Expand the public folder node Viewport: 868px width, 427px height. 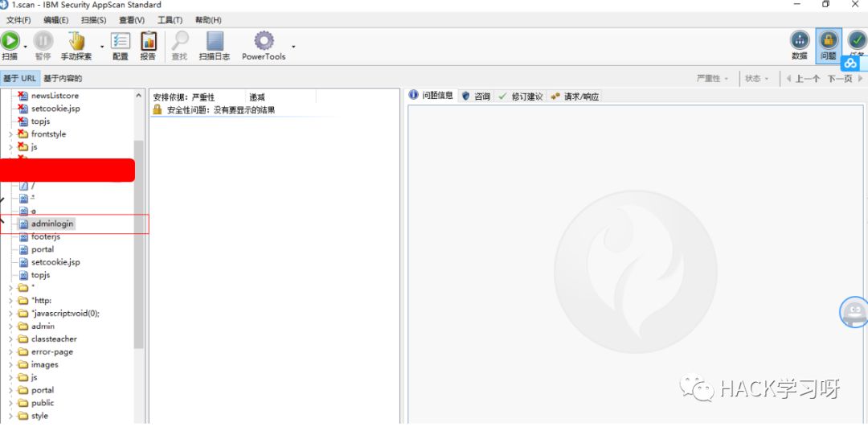[10, 403]
